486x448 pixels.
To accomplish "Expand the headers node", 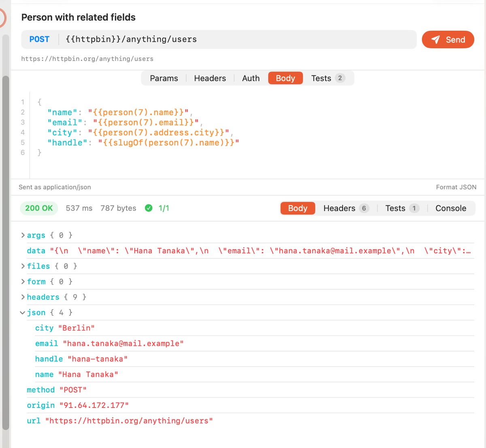I will pyautogui.click(x=23, y=297).
